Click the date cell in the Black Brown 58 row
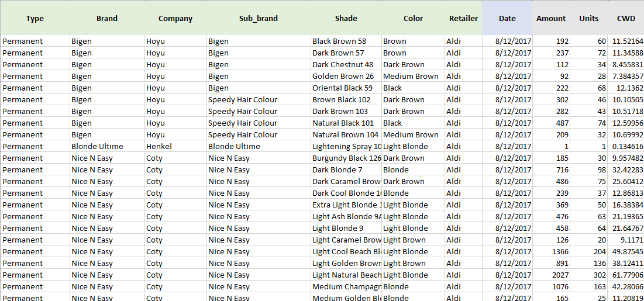 point(508,41)
